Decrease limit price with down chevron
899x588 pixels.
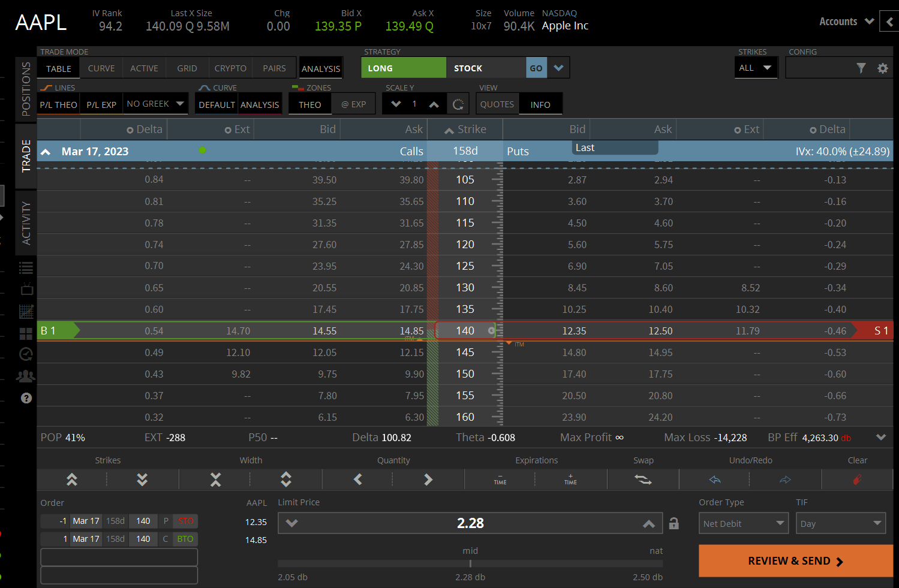(x=292, y=523)
